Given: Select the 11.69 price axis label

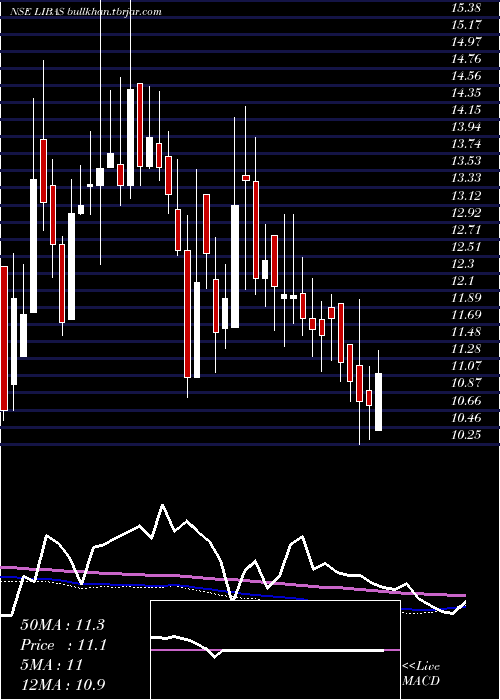Looking at the screenshot, I should coord(466,315).
